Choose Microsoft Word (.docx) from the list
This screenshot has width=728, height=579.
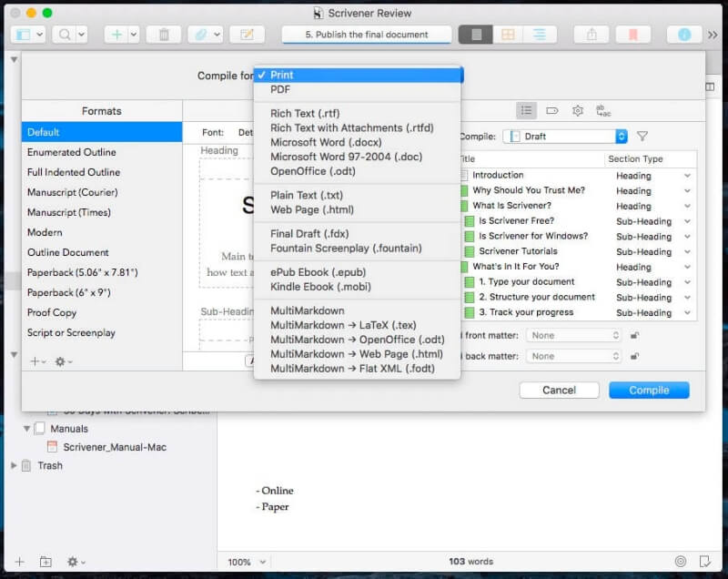[x=325, y=142]
